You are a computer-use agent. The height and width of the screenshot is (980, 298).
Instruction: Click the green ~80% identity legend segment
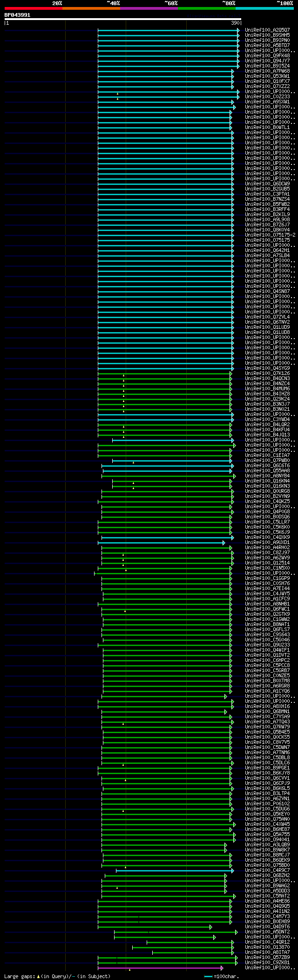(x=207, y=8)
